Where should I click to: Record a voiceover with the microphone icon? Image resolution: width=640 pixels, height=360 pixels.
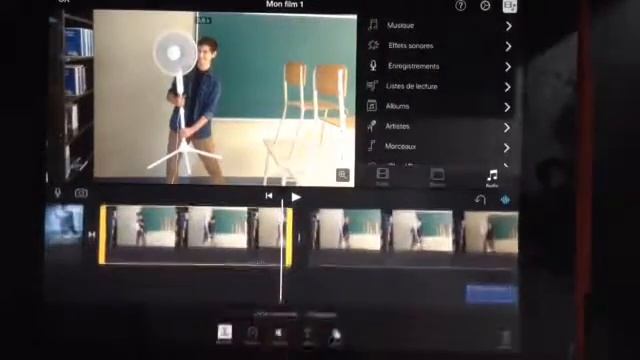58,193
